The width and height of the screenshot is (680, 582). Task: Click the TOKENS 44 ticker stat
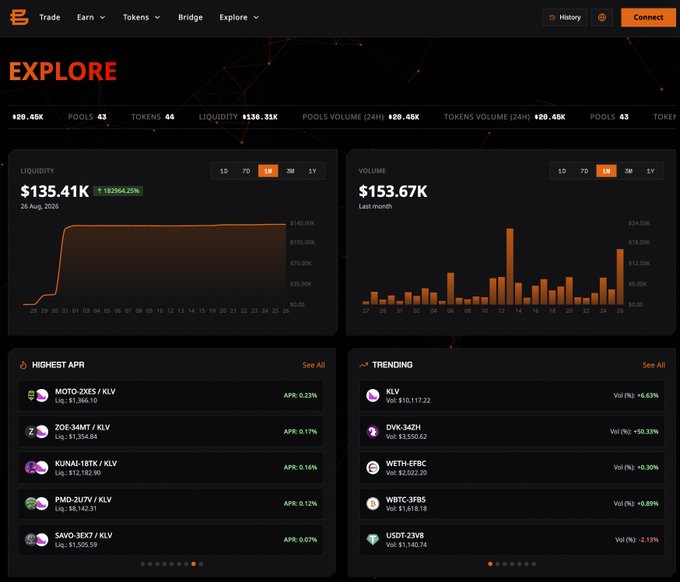coord(153,117)
